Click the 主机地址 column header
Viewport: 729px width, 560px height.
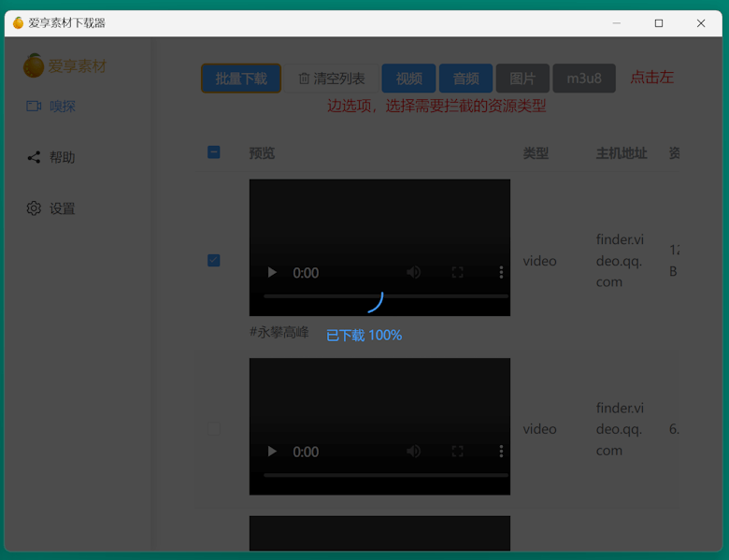(x=622, y=153)
